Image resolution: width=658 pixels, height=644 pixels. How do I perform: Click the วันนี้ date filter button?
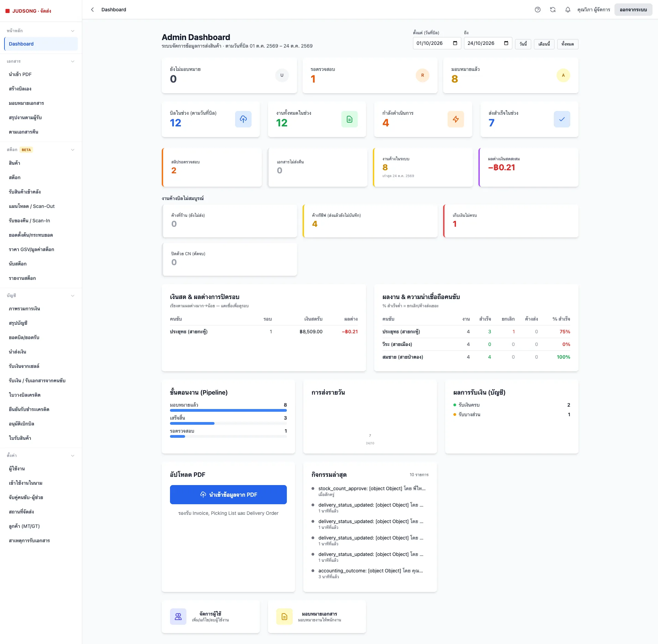click(523, 44)
